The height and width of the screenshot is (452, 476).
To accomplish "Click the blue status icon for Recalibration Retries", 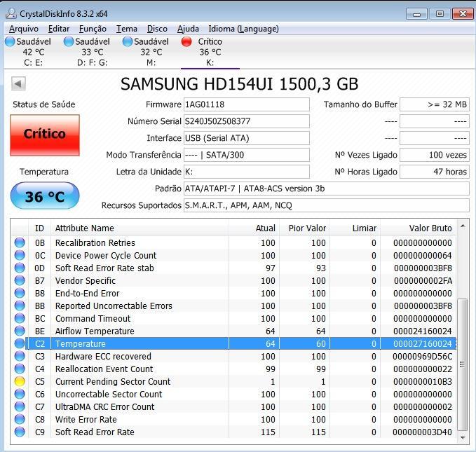I will pyautogui.click(x=20, y=242).
